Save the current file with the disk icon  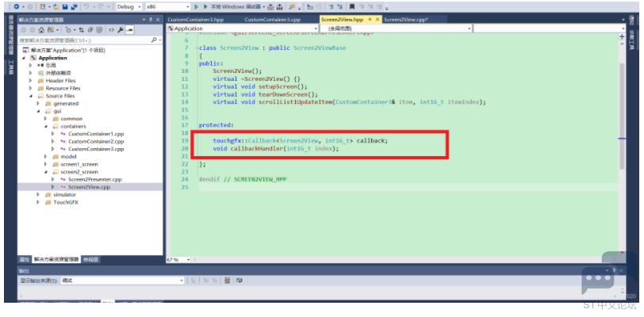click(65, 7)
